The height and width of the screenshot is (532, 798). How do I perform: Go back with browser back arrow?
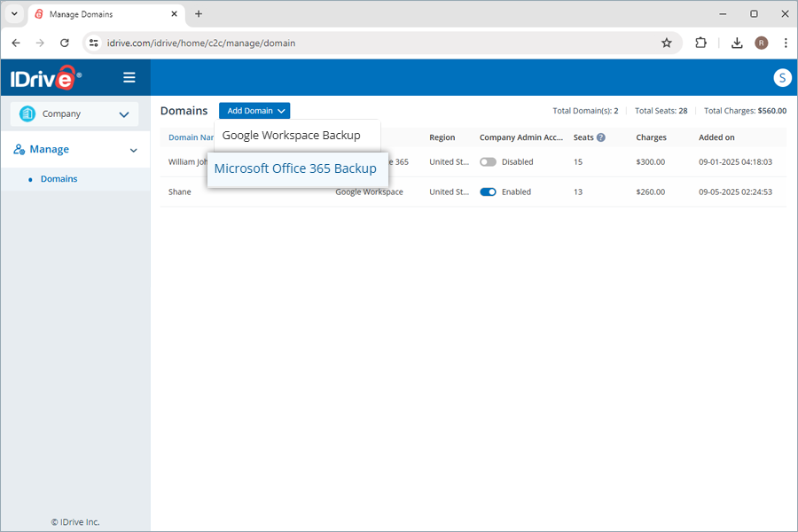(16, 43)
